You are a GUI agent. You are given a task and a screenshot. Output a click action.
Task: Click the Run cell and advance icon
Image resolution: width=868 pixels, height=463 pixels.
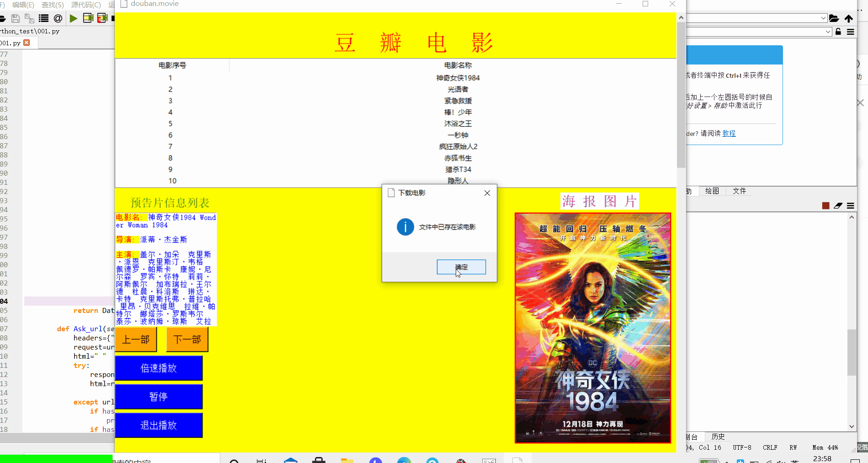pyautogui.click(x=102, y=18)
